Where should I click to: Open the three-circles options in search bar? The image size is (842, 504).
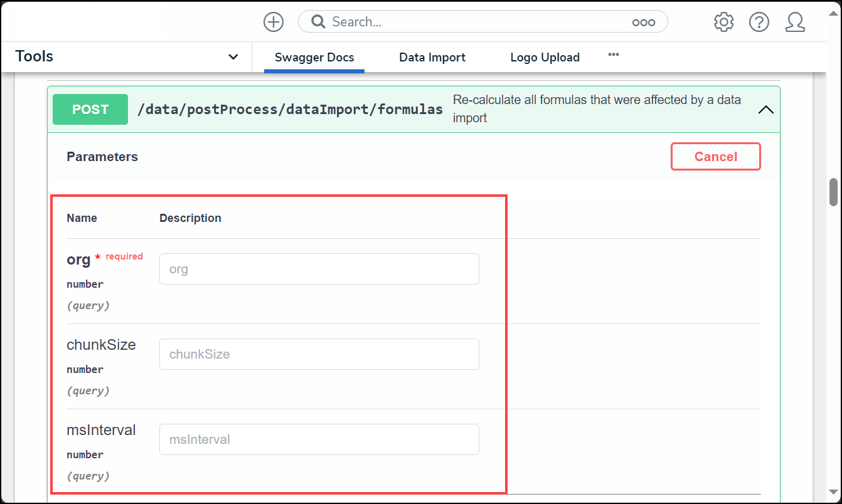tap(643, 23)
